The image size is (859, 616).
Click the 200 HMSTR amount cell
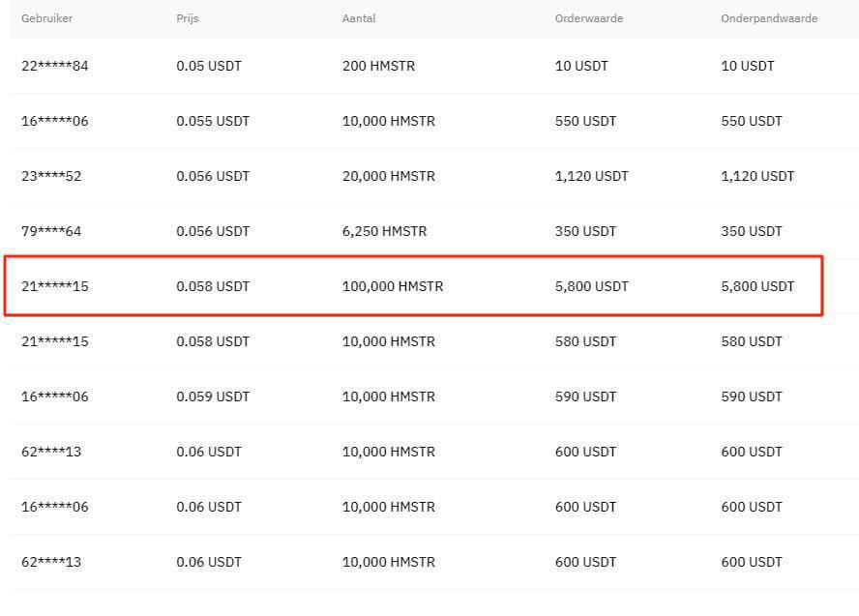tap(380, 66)
